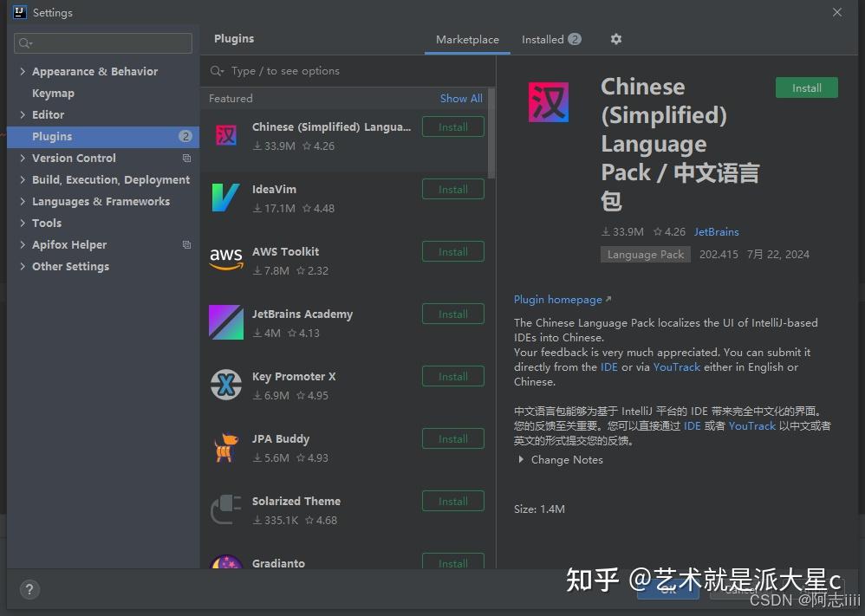
Task: Install the Solarized Theme plugin
Action: 453,501
